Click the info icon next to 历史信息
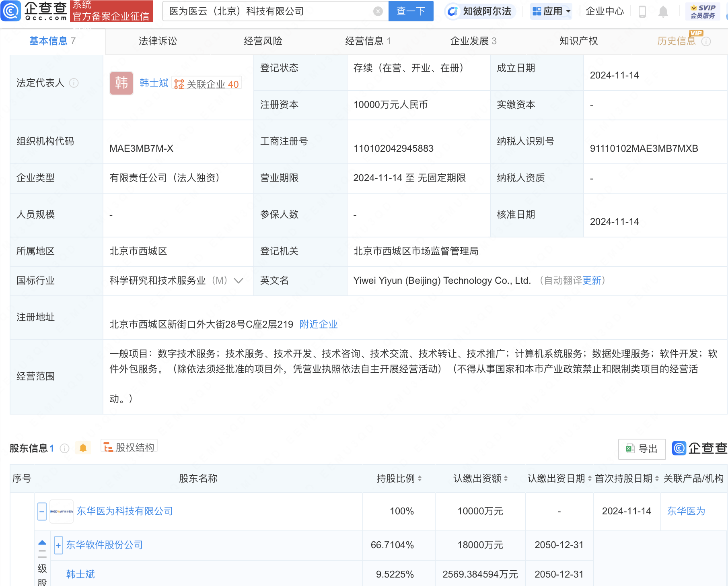This screenshot has height=586, width=728. point(706,41)
